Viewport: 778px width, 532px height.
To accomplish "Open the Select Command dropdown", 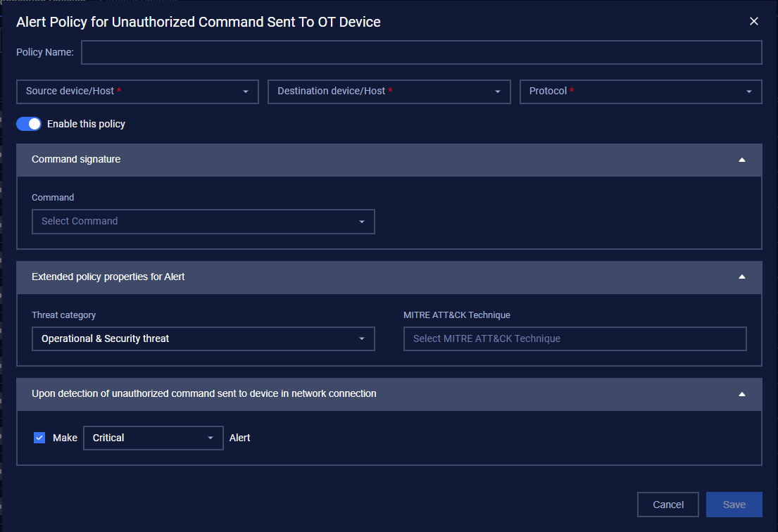I will pyautogui.click(x=203, y=222).
